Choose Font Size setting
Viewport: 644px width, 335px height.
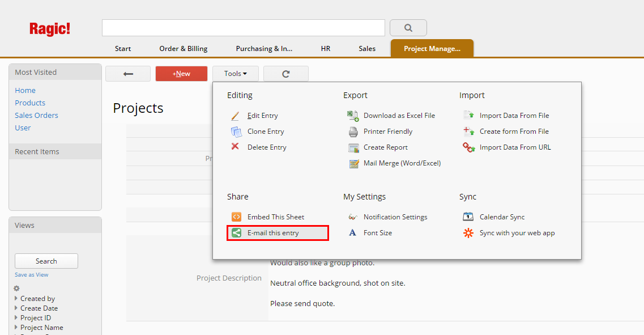click(x=377, y=232)
